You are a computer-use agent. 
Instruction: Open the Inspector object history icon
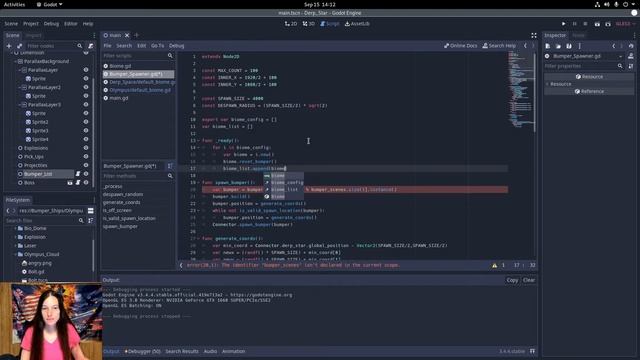click(x=631, y=46)
